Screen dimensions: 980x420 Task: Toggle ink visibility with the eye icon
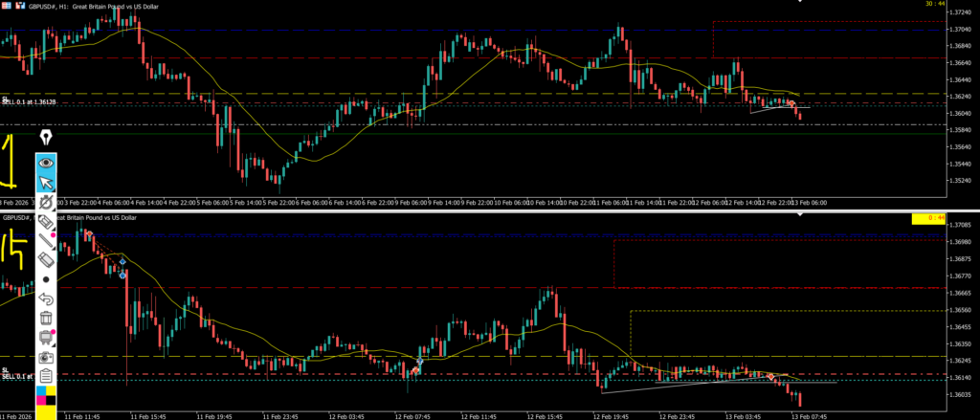coord(45,163)
